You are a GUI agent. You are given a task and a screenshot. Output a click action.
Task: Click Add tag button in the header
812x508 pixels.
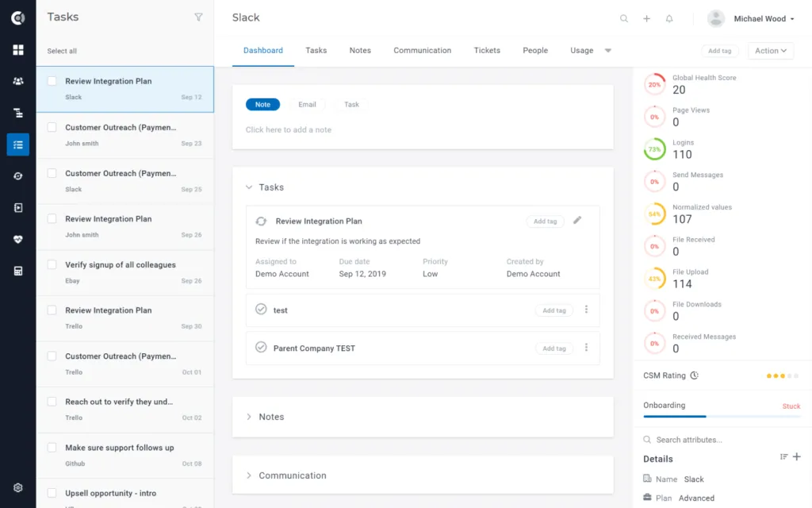[x=720, y=51]
